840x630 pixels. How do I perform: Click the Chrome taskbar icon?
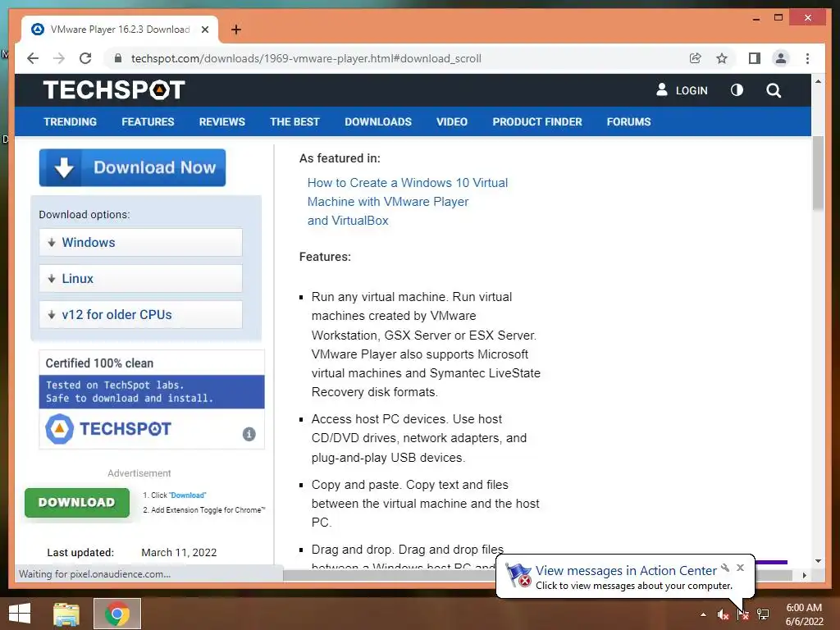(117, 614)
